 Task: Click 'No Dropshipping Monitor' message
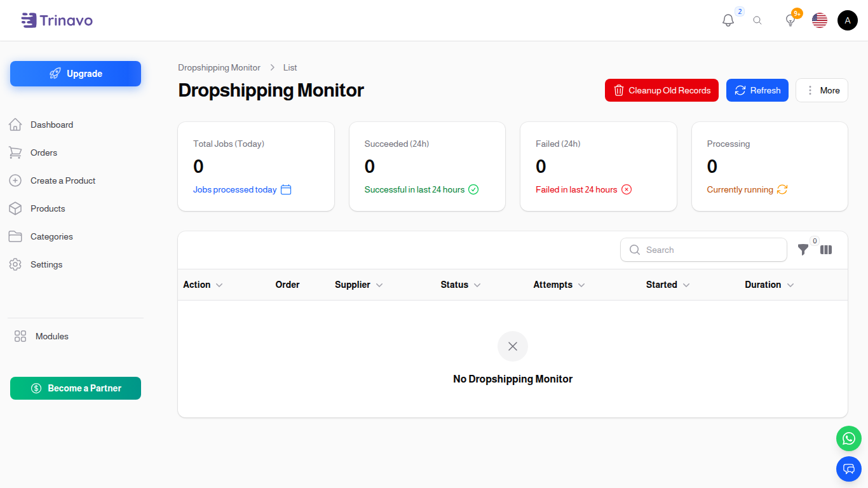point(513,379)
